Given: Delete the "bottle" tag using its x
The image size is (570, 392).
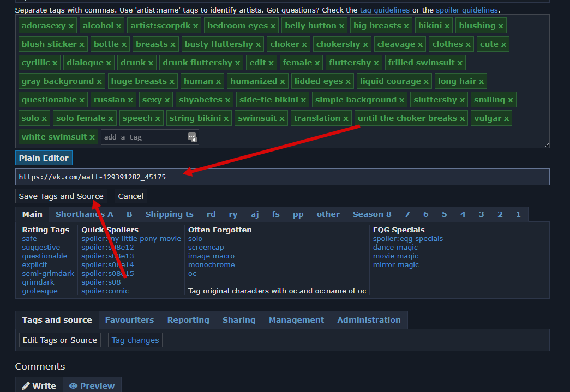Looking at the screenshot, I should [124, 44].
